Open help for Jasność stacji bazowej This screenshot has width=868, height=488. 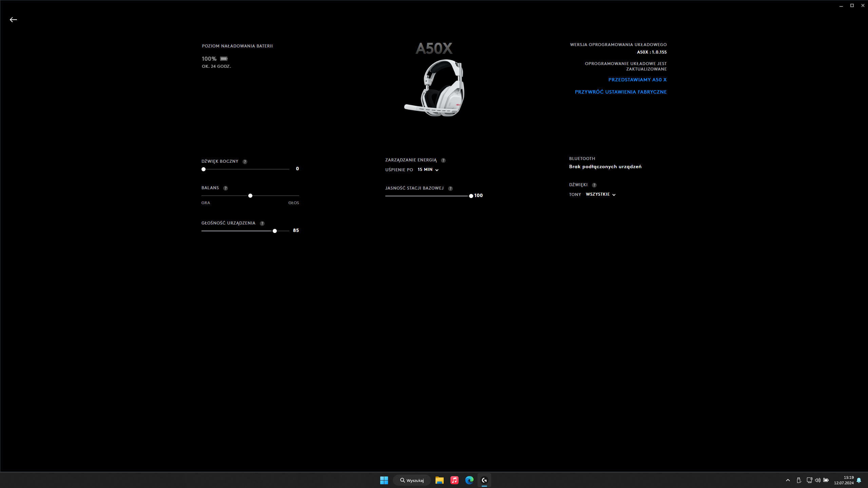point(450,189)
